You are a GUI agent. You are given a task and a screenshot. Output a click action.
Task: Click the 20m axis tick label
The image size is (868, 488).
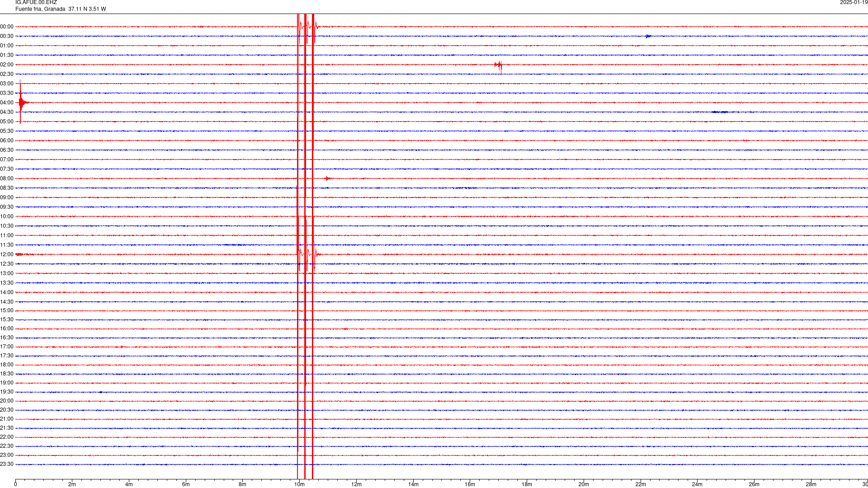(x=584, y=484)
